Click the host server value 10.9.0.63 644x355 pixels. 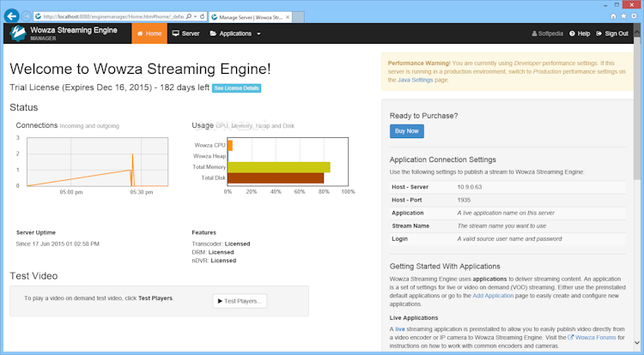[x=470, y=187]
